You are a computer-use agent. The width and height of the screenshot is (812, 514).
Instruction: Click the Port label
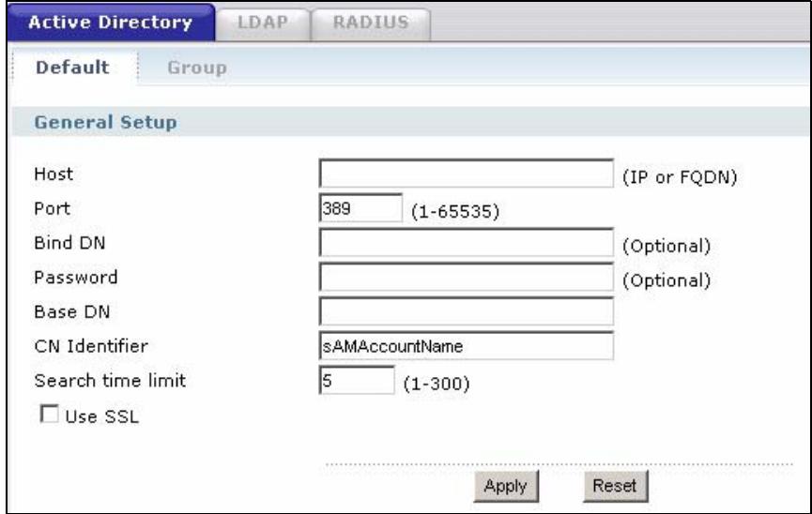point(52,208)
